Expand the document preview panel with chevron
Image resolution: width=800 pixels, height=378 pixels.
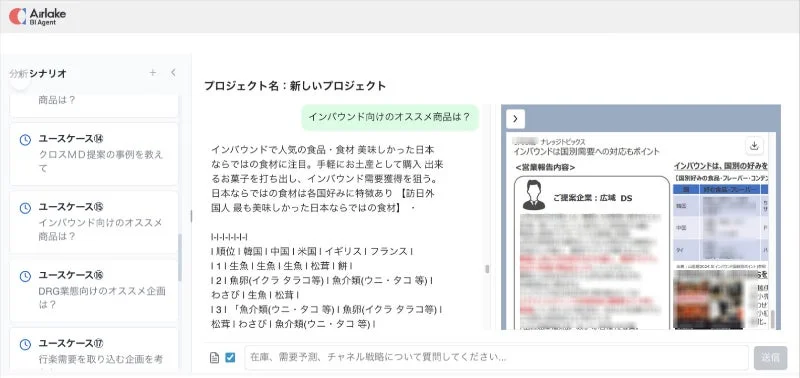tap(515, 119)
